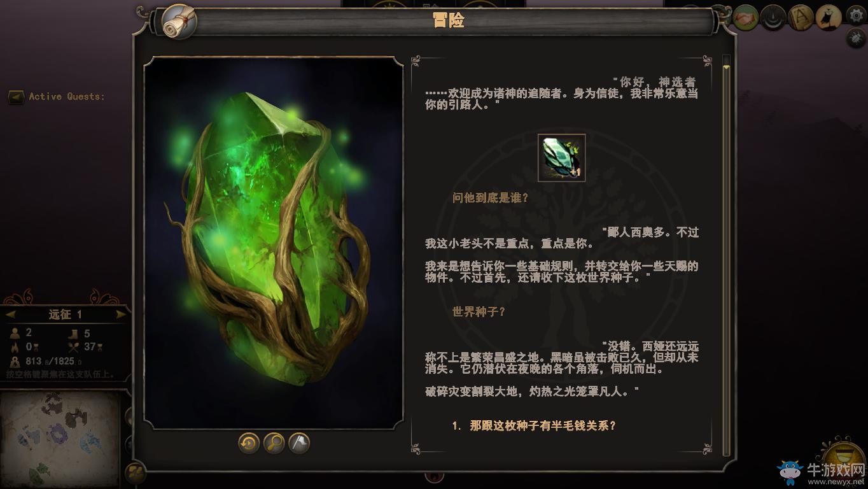The image size is (868, 489).
Task: Click the handshake diplomacy icon
Action: [x=745, y=17]
